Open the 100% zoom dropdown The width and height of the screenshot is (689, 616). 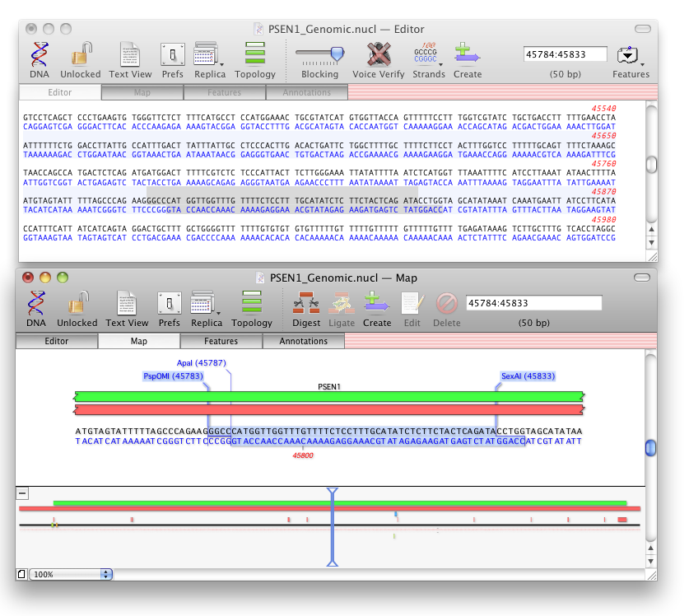pos(70,574)
